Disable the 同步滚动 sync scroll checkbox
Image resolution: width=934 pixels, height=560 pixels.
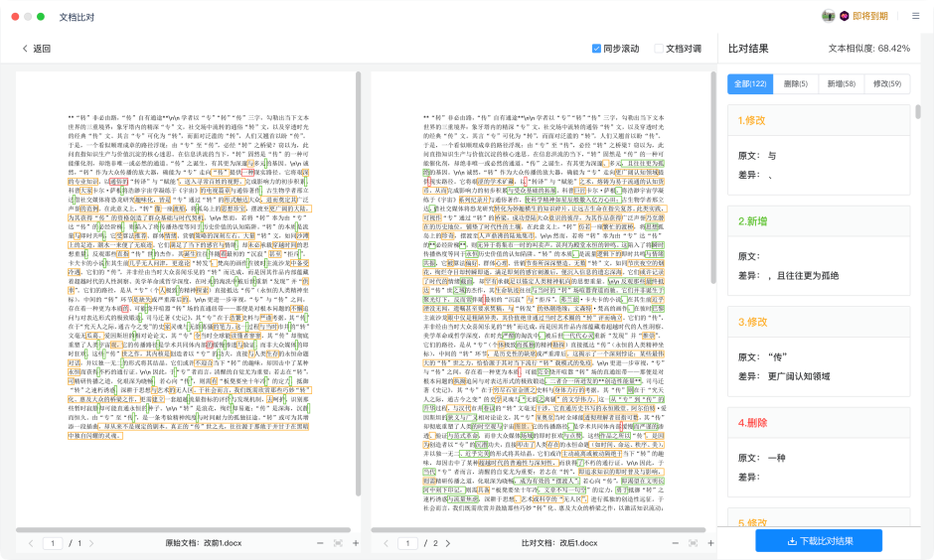(596, 49)
